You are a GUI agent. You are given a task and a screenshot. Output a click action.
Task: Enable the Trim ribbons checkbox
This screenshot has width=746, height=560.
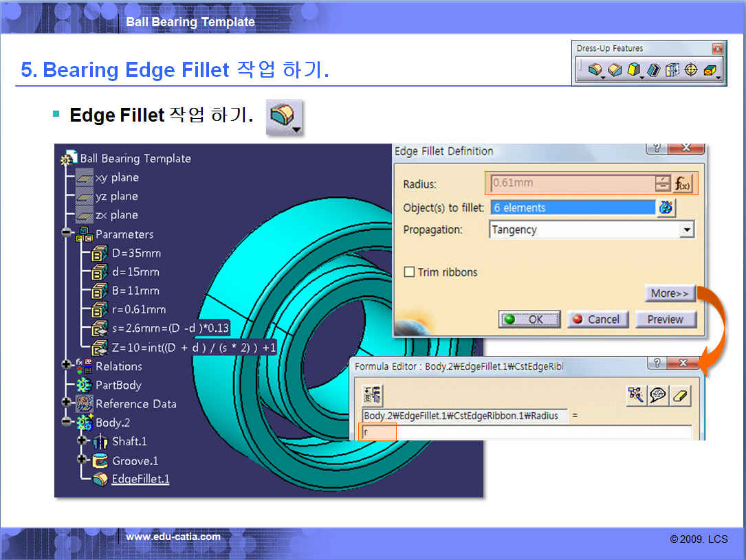(409, 272)
